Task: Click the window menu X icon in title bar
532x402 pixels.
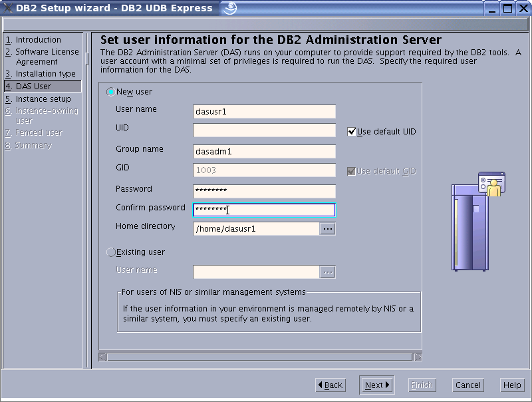Action: tap(7, 8)
